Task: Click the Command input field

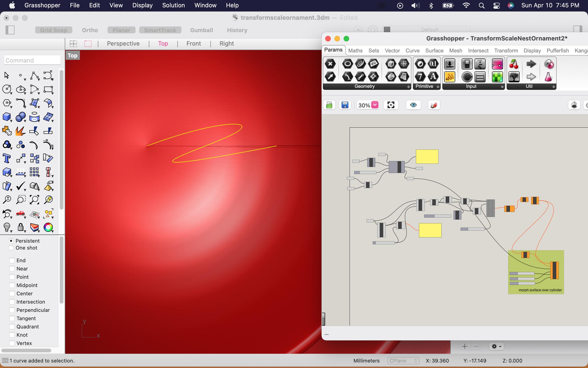Action: click(x=32, y=60)
